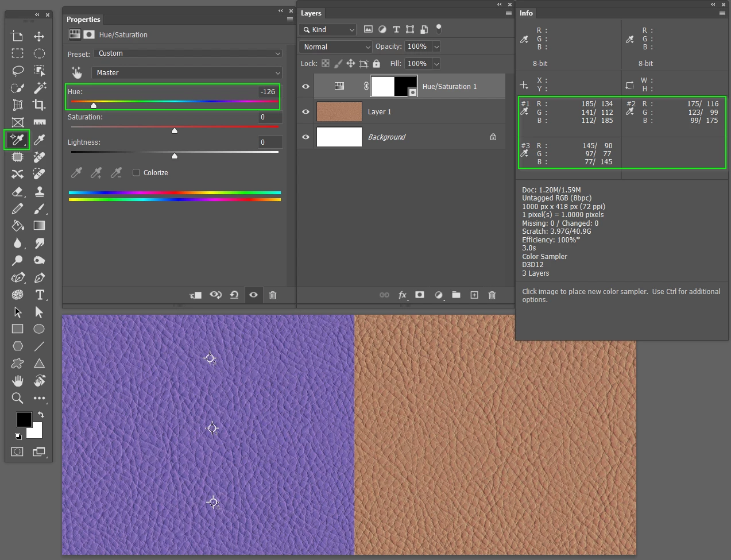Select the Object Selection tool

pyautogui.click(x=39, y=71)
